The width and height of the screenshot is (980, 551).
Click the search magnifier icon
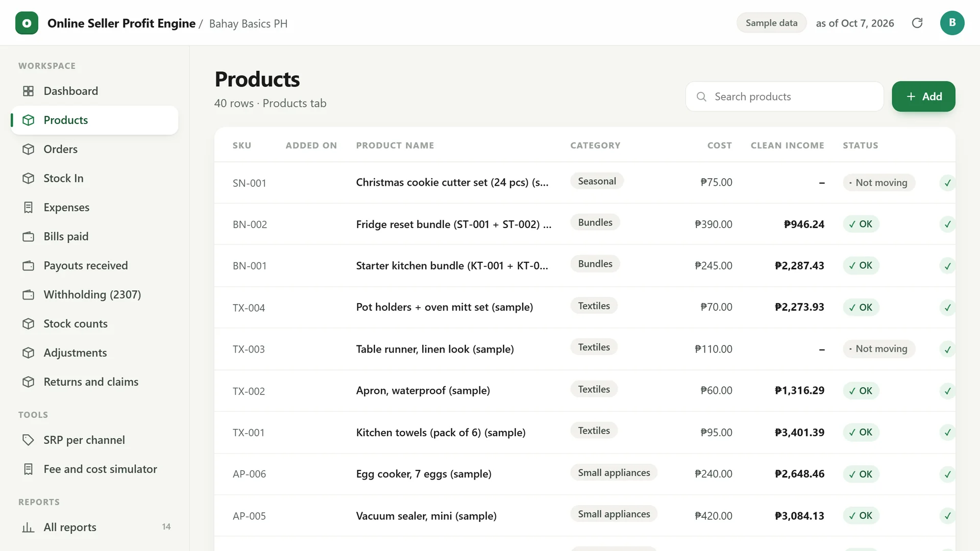coord(701,96)
